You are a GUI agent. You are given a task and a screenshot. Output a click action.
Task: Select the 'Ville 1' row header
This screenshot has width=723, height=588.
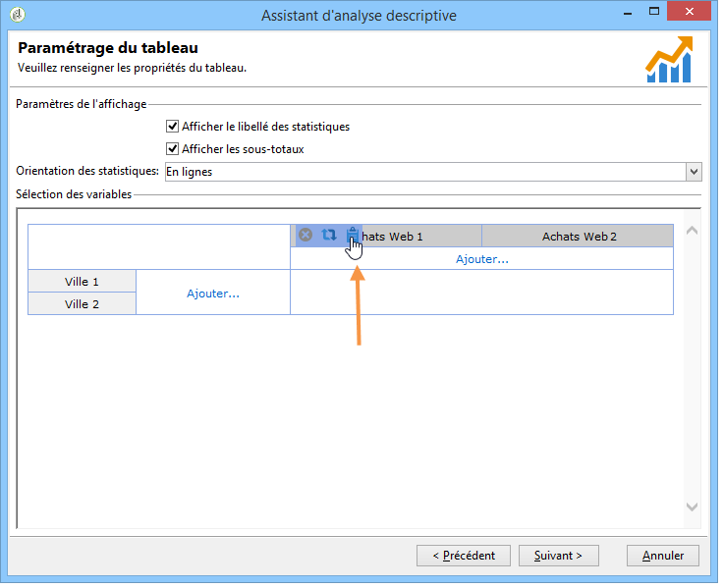pos(83,282)
